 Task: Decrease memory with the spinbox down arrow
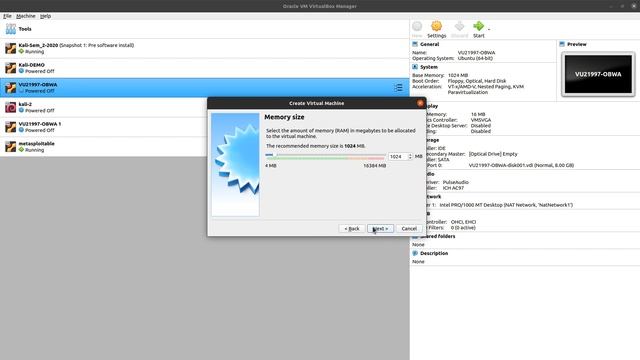coord(410,158)
